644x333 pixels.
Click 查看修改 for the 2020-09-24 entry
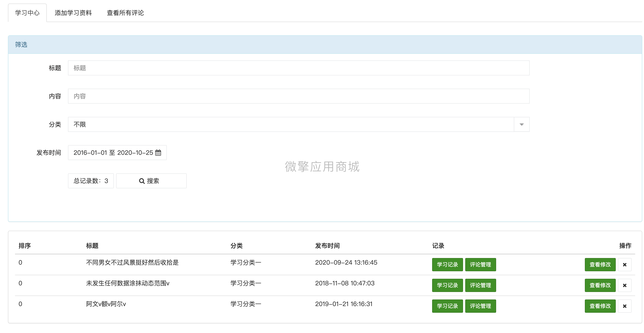[x=600, y=265]
